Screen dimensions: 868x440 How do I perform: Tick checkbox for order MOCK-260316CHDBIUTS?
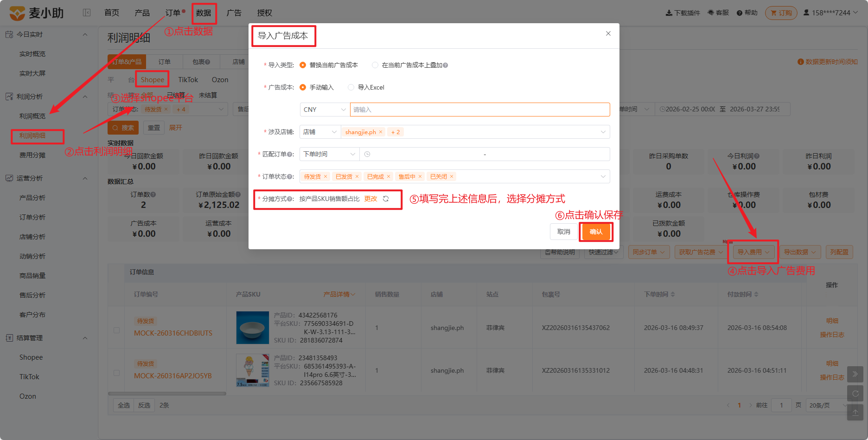[116, 330]
